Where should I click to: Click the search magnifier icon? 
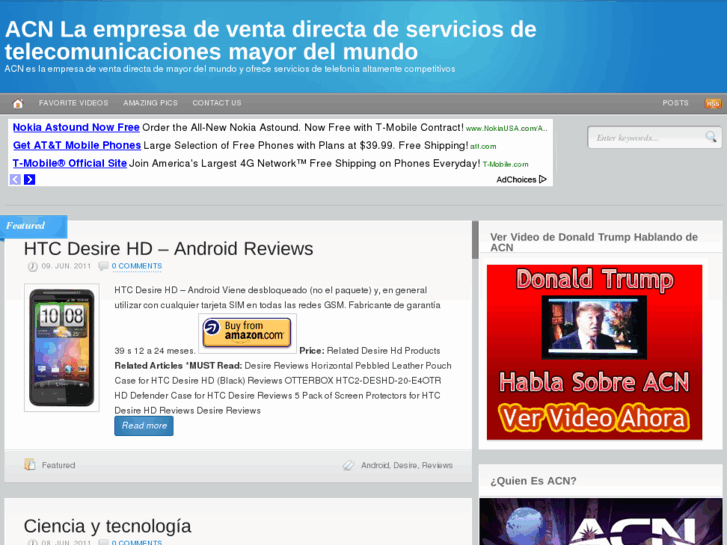point(710,137)
